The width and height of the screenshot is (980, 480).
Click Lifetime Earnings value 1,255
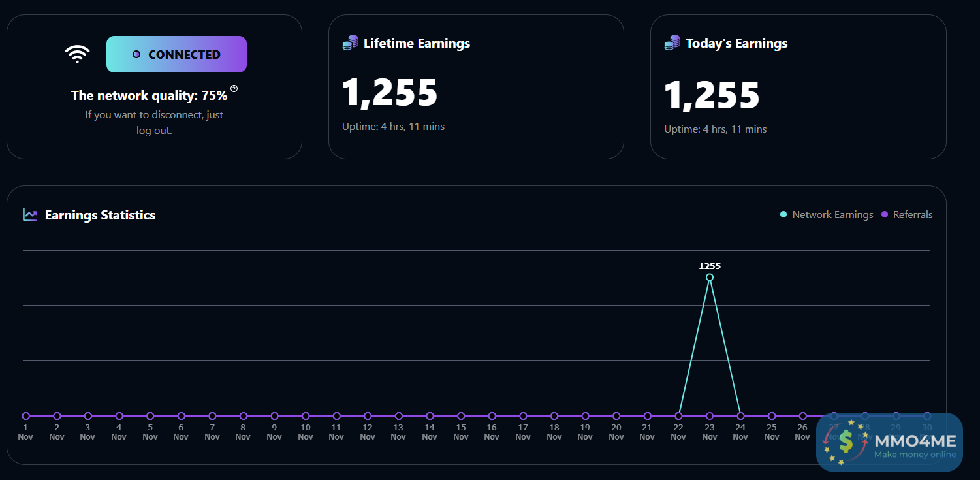(390, 92)
